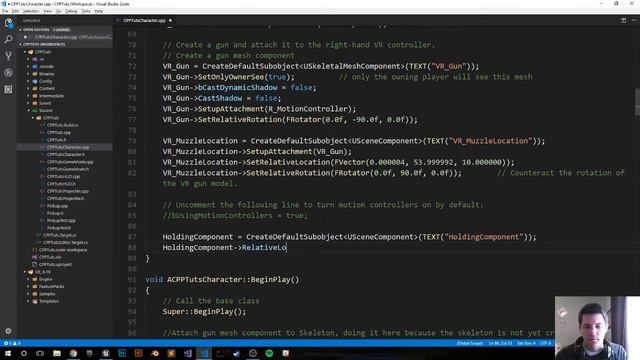Screen dimensions: 640x360
Task: Open CPPTuts.code-workspace file
Action: (63, 250)
